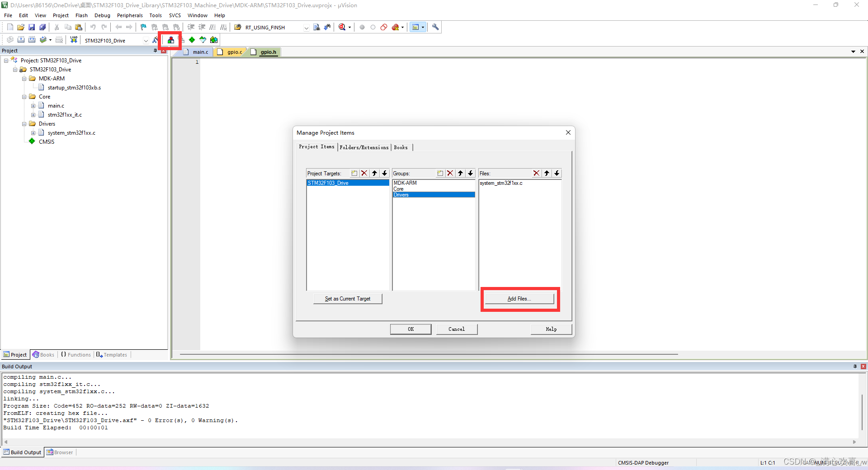
Task: Collapse the MDK-ARM folder in the project tree
Action: [24, 79]
